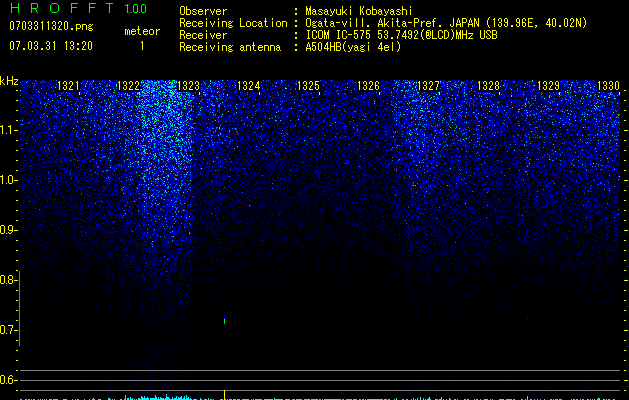Click the kHz axis unit label
Viewport: 629px width, 400px height.
click(x=9, y=81)
